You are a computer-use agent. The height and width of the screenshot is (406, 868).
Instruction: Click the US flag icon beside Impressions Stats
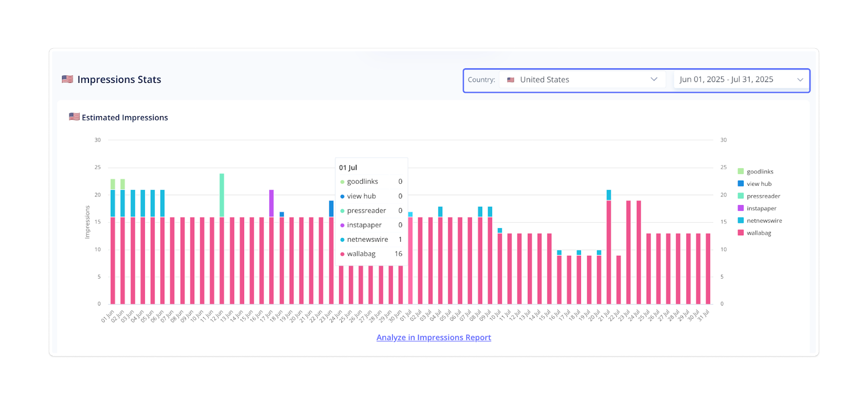point(67,79)
